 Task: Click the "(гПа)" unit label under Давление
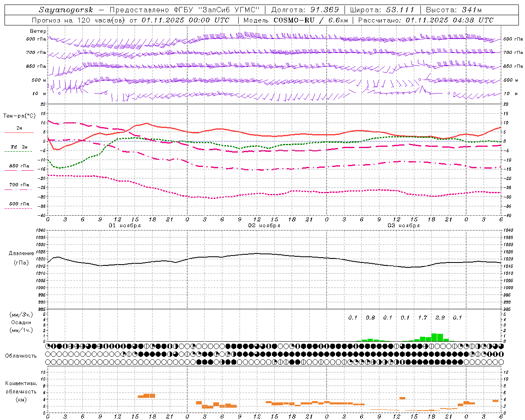(21, 262)
